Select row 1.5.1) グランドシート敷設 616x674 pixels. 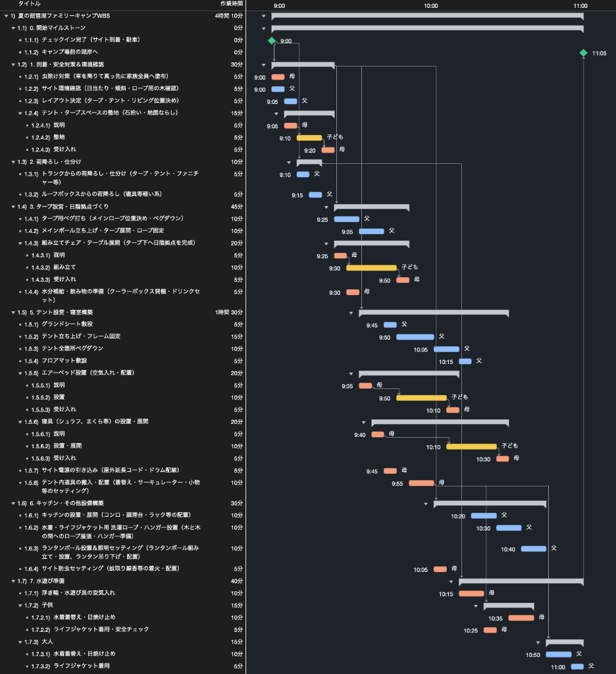click(x=123, y=324)
